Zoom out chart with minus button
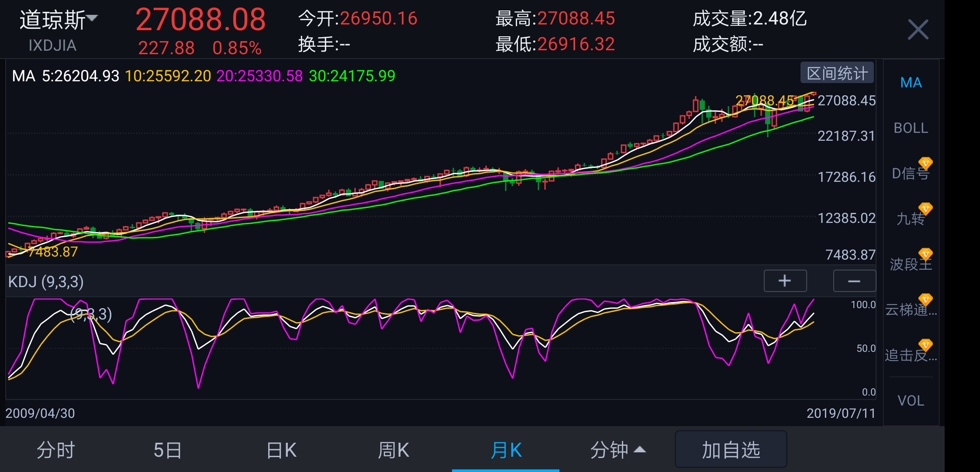This screenshot has height=472, width=980. click(854, 281)
